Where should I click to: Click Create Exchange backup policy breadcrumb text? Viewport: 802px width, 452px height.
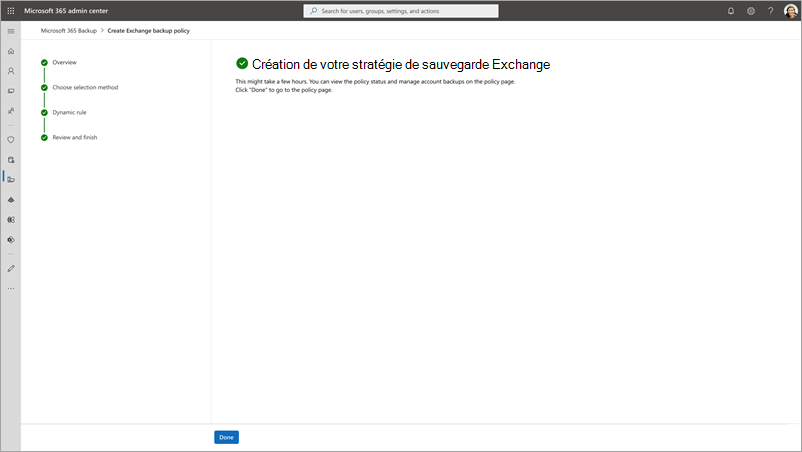(x=148, y=31)
